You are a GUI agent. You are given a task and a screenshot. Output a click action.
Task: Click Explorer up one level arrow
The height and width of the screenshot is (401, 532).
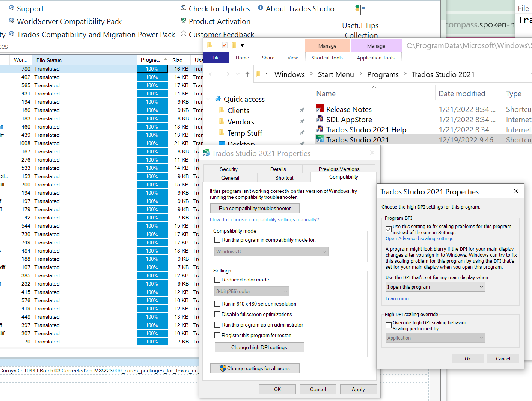point(247,74)
